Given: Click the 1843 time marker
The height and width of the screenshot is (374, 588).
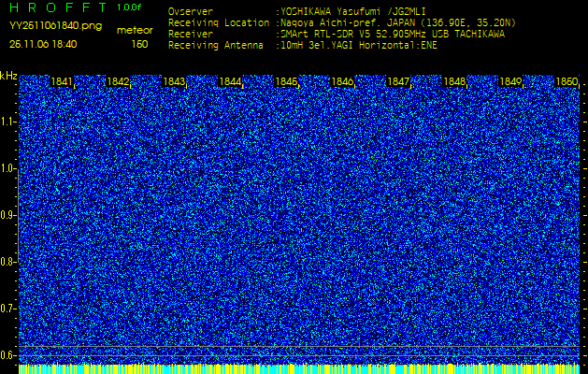Looking at the screenshot, I should click(x=174, y=81).
